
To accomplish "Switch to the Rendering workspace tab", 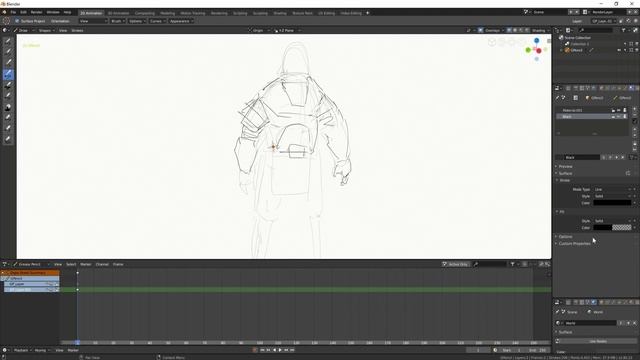I will click(219, 13).
